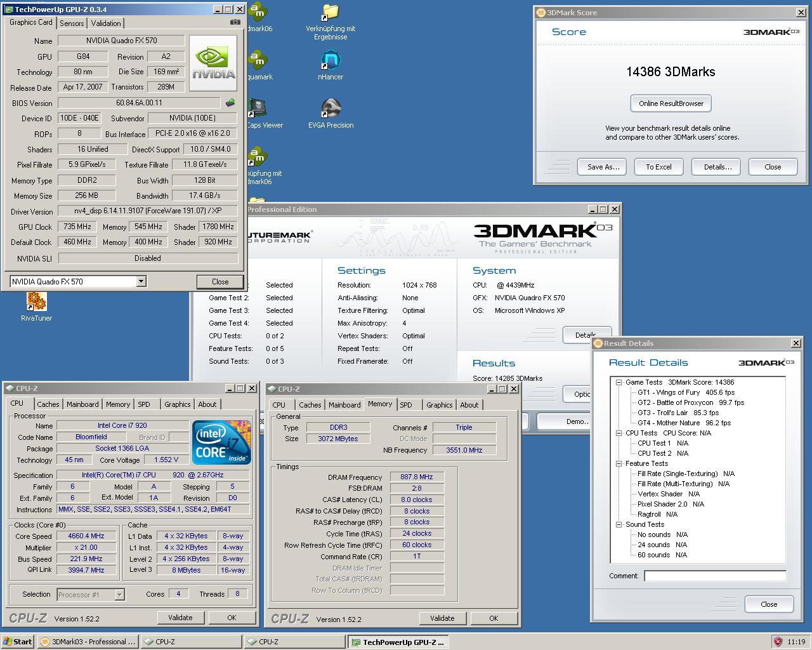
Task: Click the Start button on the taskbar
Action: (17, 642)
